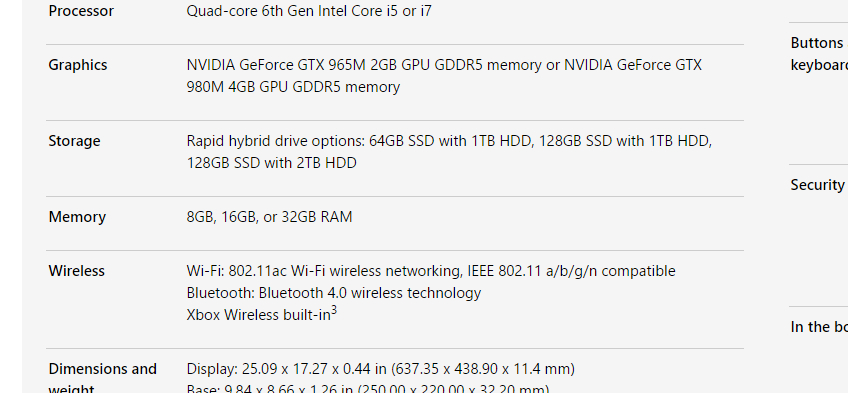The image size is (848, 393).
Task: Click the Rapid hybrid drive options line
Action: point(449,141)
